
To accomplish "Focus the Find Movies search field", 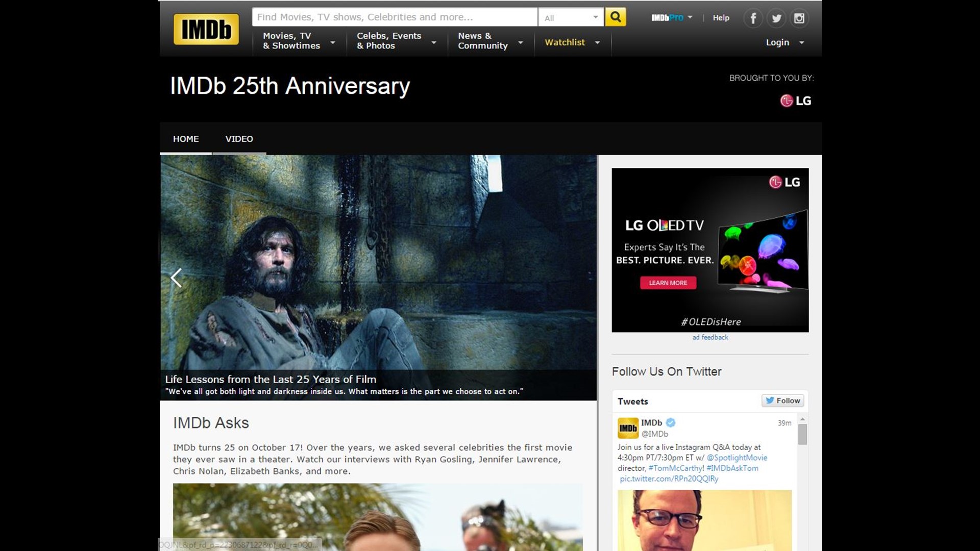I will click(394, 17).
